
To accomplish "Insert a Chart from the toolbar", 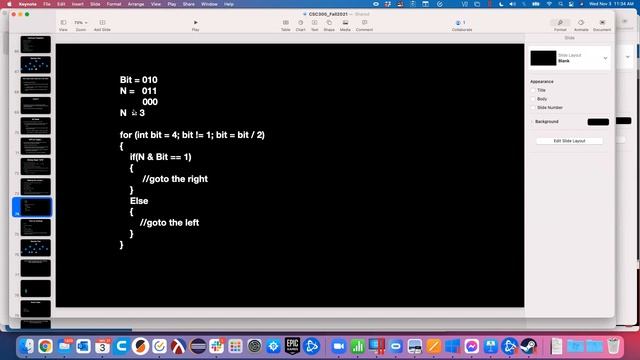I will pos(300,25).
